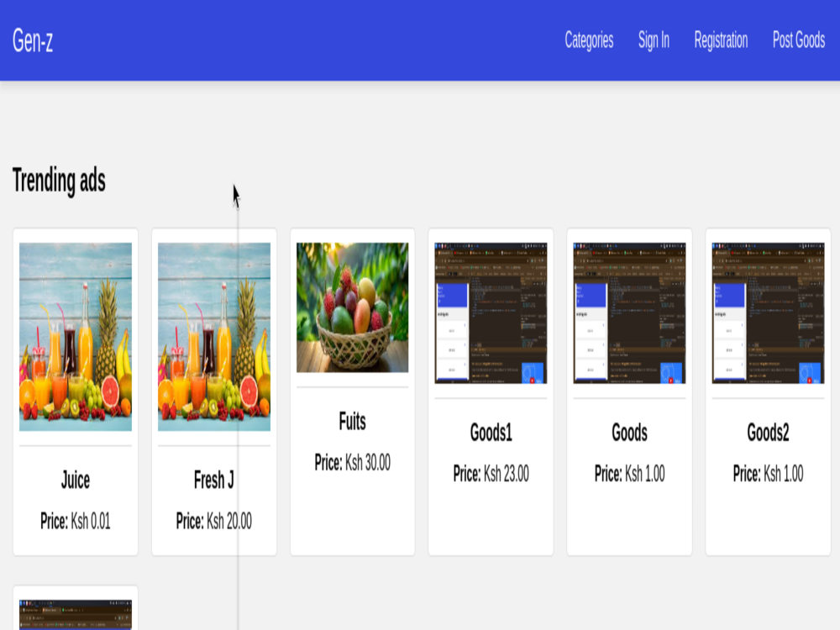
Task: Select the Goods card's Ksh 1.00 price
Action: point(645,474)
